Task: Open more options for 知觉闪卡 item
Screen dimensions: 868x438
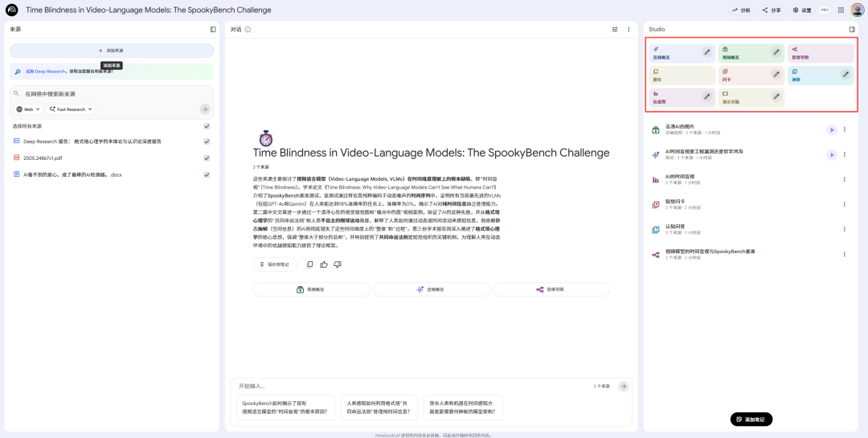Action: click(x=844, y=204)
